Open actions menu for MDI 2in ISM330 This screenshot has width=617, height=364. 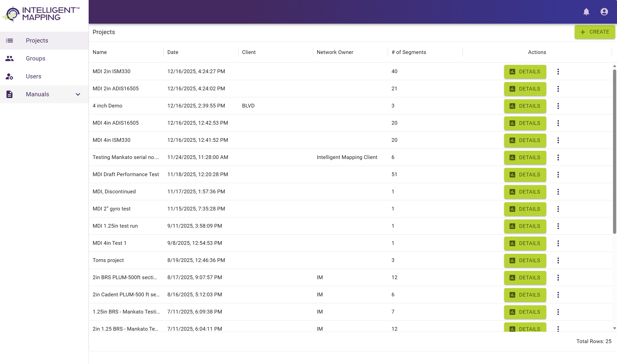click(x=558, y=72)
